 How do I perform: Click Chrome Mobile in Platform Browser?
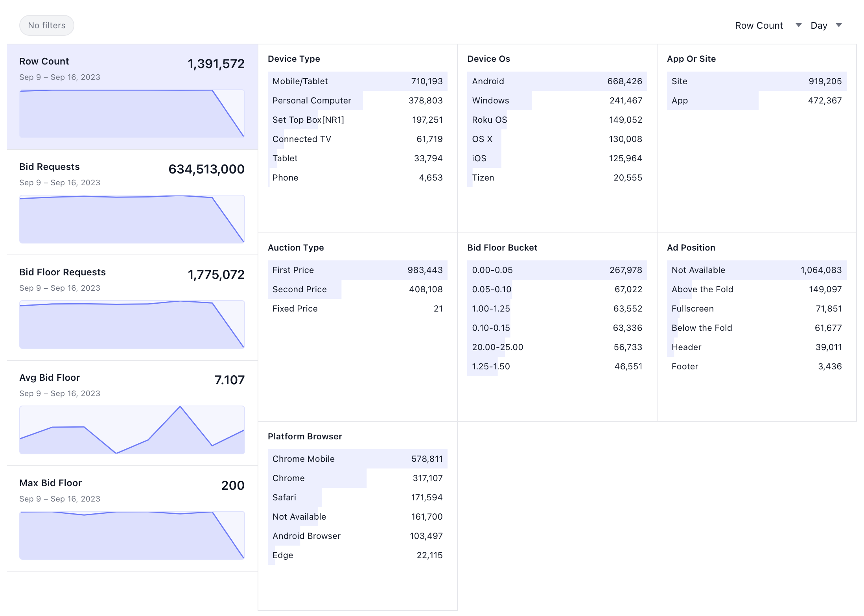coord(357,459)
